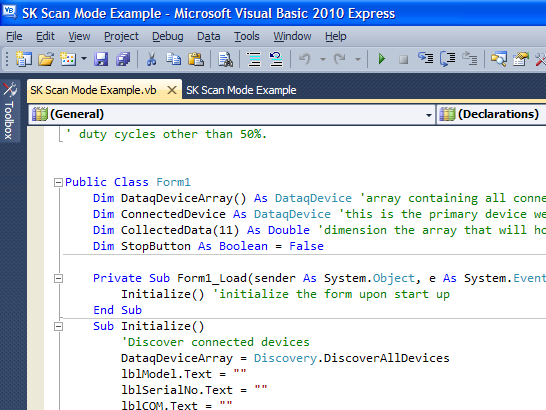The image size is (546, 410).
Task: Open the Add New Item dropdown arrow
Action: pyautogui.click(x=84, y=59)
